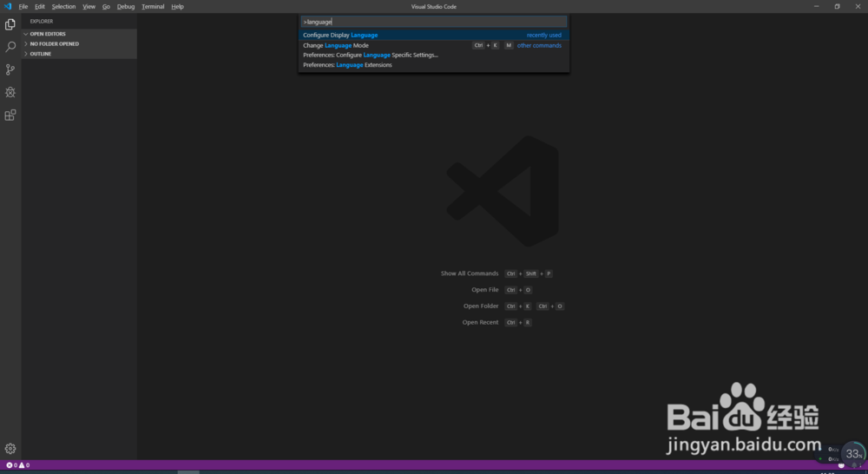Viewport: 868px width, 474px height.
Task: Open the Help menu
Action: pyautogui.click(x=177, y=7)
